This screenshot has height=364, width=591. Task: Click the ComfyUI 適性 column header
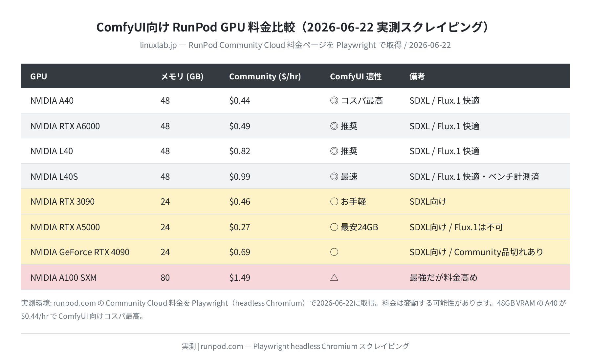[x=356, y=76]
